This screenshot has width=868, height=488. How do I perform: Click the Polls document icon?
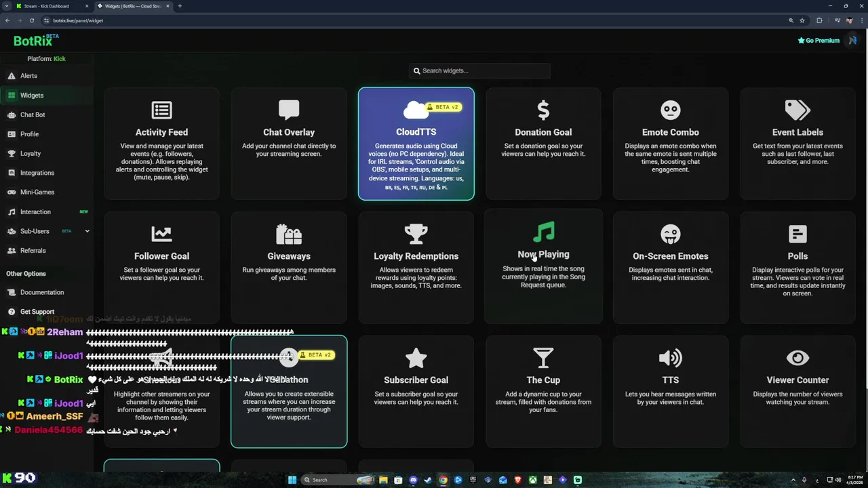tap(797, 234)
